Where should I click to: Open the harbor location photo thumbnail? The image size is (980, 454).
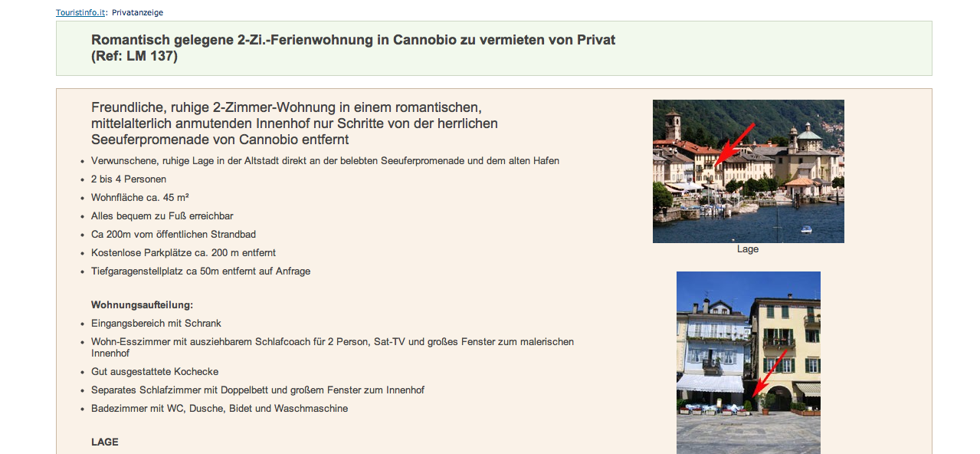point(748,171)
